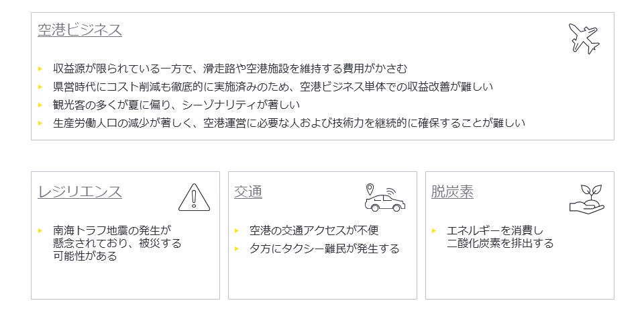Screen dimensions: 644x313
Task: Open the レジリエンス heading link
Action: (80, 192)
